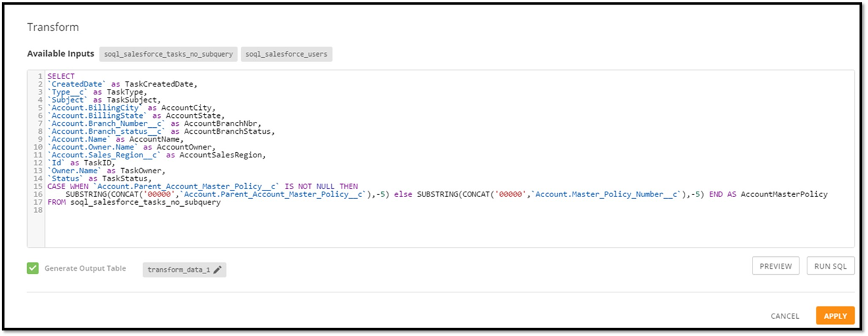868x336 pixels.
Task: Click line number 18 in the gutter
Action: tap(40, 210)
